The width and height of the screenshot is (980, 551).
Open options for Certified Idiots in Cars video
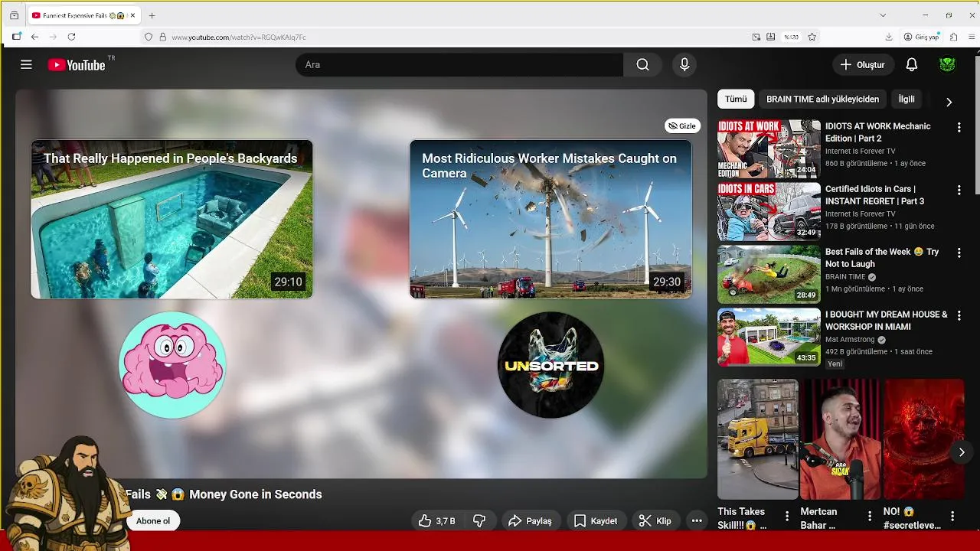pos(959,190)
